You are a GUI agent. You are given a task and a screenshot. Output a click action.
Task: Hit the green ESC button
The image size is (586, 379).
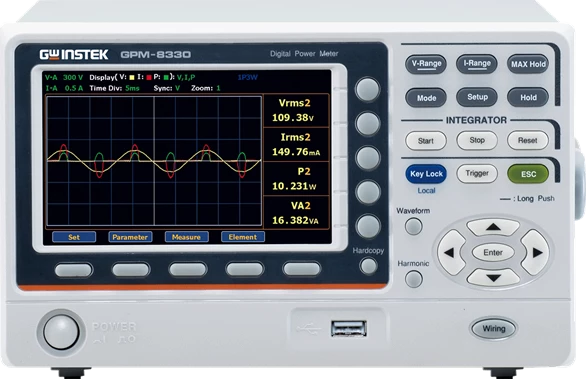pyautogui.click(x=528, y=174)
